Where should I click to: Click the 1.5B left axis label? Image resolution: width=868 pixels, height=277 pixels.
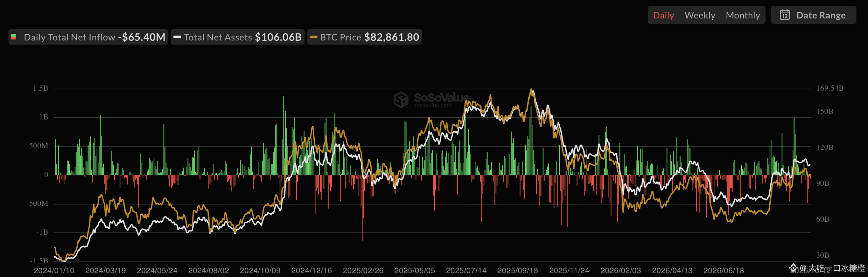(40, 88)
